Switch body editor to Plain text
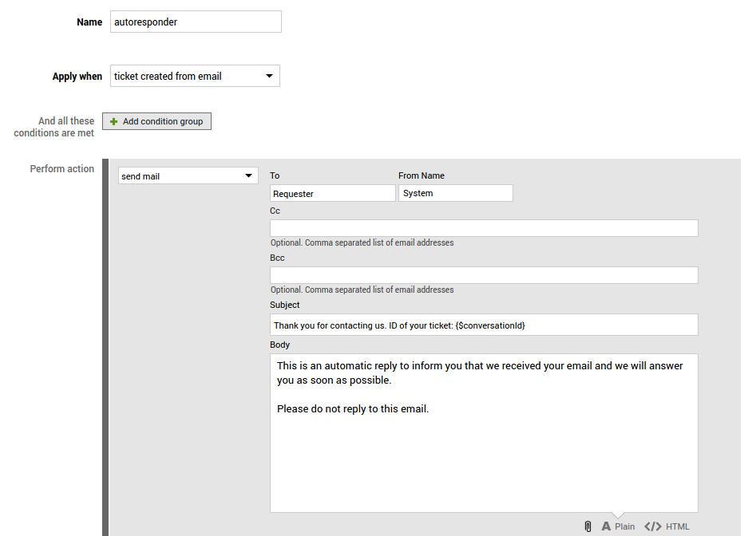 coord(624,526)
